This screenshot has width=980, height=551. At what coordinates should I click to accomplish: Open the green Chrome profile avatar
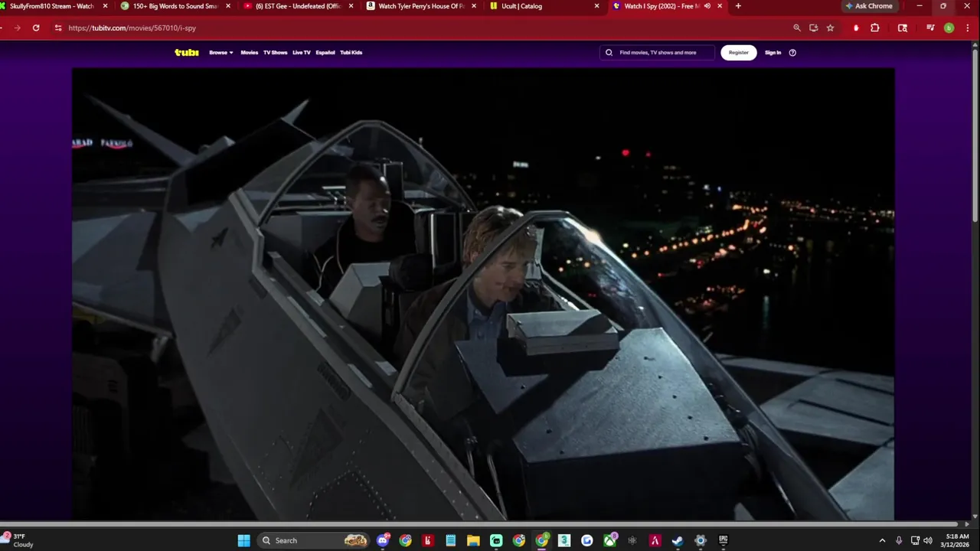pos(949,28)
